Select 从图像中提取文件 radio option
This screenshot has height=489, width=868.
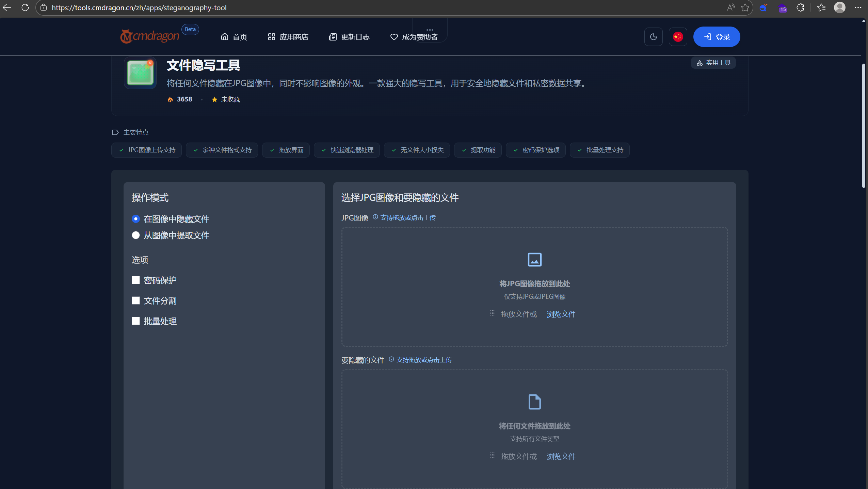(136, 235)
